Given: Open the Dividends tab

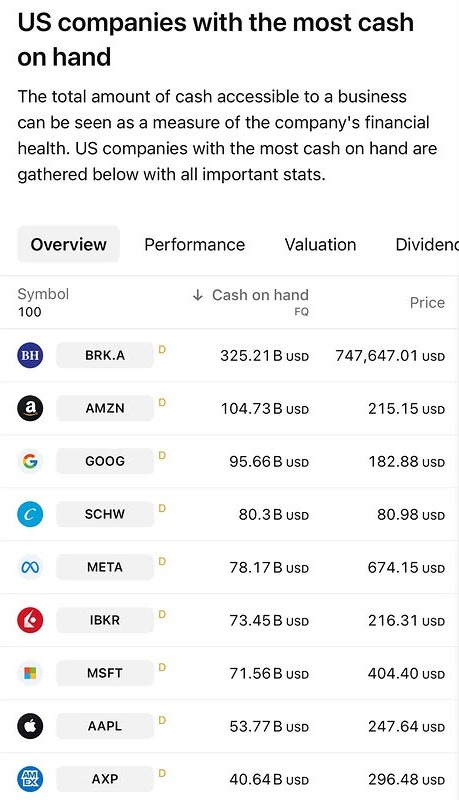Looking at the screenshot, I should (x=427, y=244).
